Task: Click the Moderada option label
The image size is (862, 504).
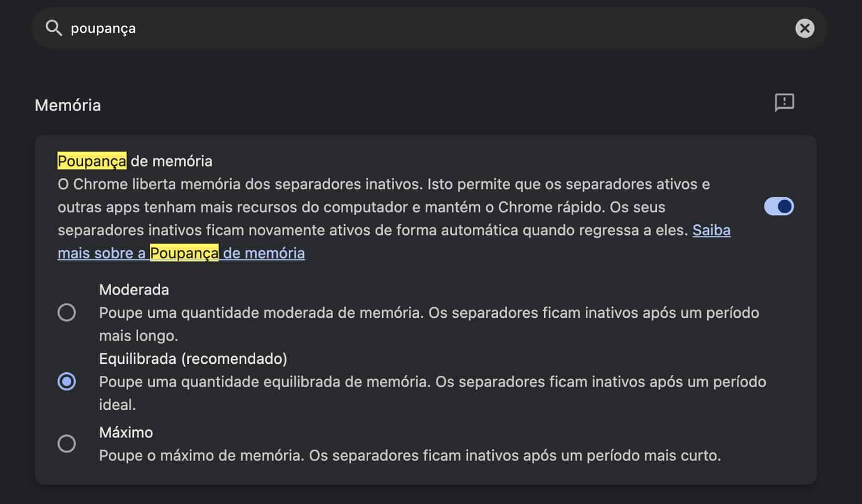Action: pos(134,290)
